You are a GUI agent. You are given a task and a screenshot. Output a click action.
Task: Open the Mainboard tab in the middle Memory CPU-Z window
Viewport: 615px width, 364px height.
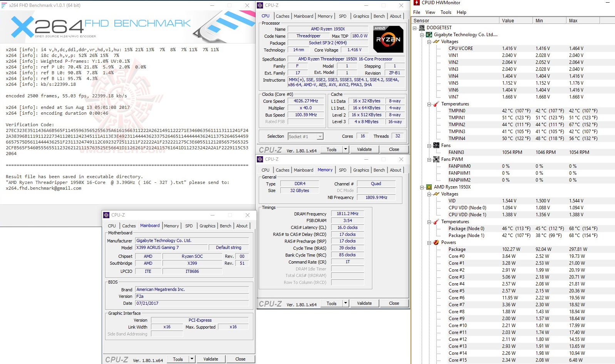tap(303, 170)
